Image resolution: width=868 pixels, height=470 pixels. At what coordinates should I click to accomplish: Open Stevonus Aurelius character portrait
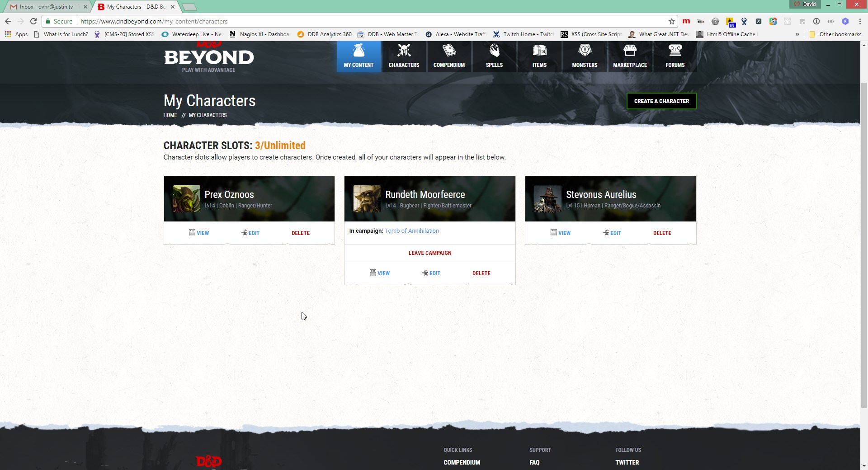(547, 199)
